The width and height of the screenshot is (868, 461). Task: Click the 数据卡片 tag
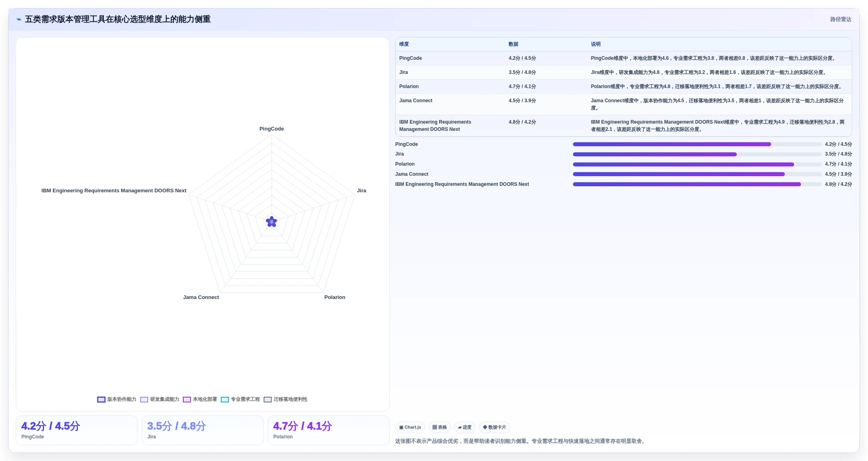(494, 427)
